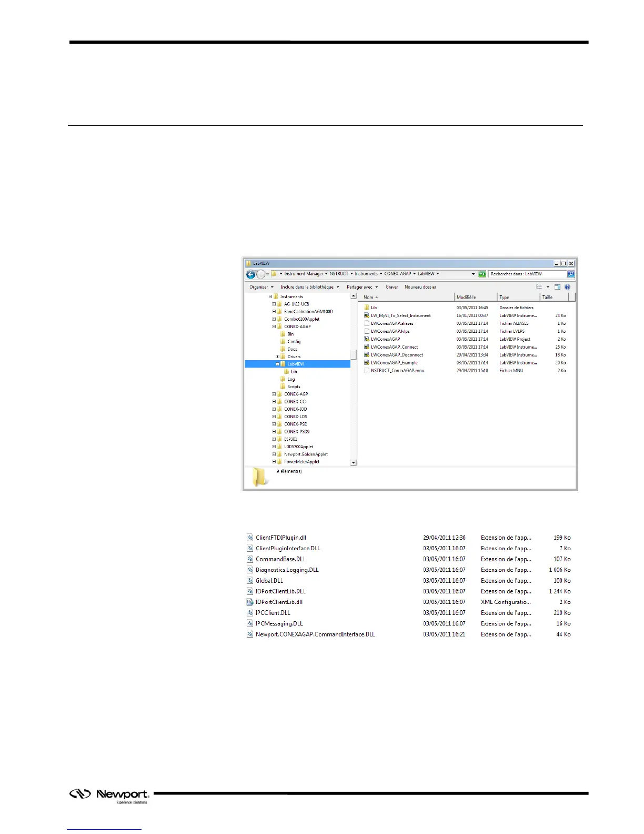This screenshot has width=644, height=834.
Task: Click the Scripts folder icon in tree
Action: tap(283, 386)
